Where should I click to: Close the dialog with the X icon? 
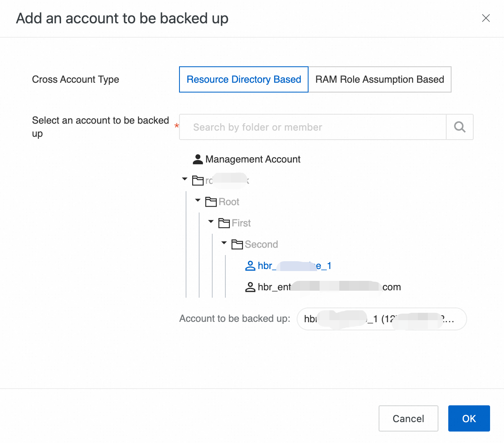point(486,18)
